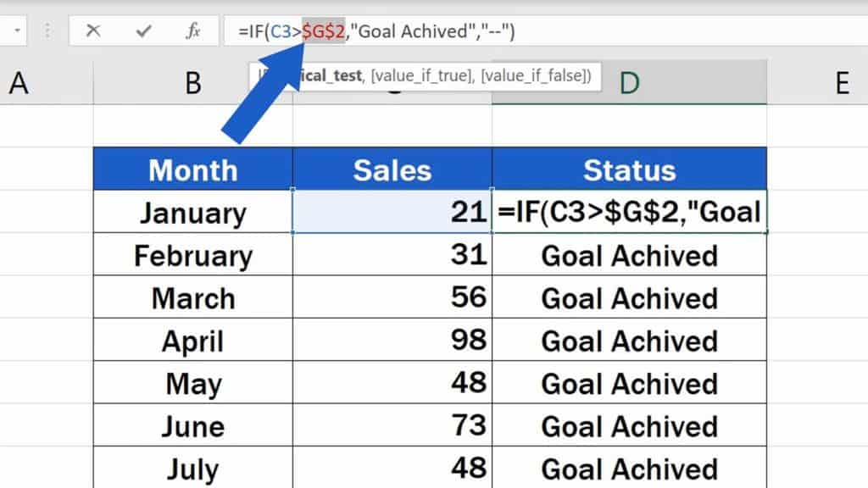Select the cell containing 98
Screen dimensions: 868x488
pos(392,340)
